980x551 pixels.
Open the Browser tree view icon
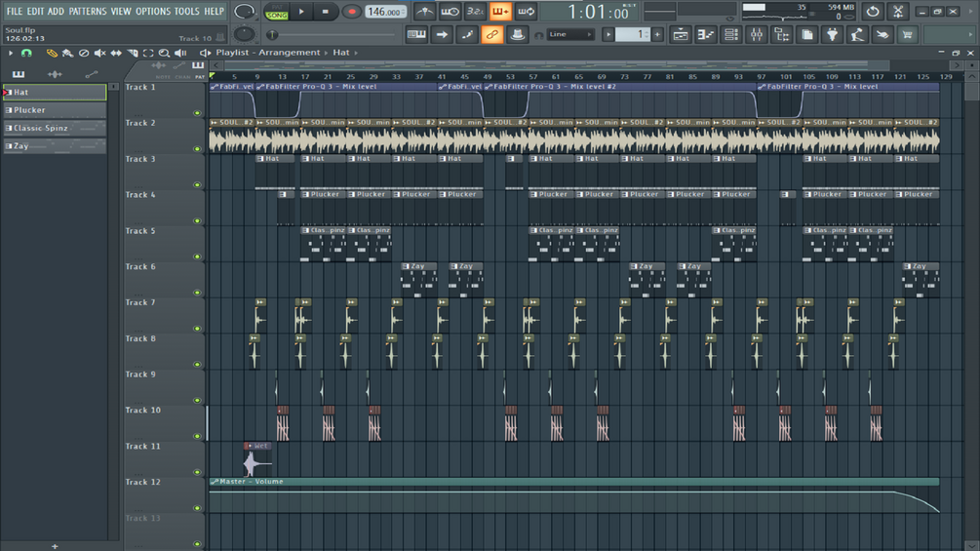point(781,35)
